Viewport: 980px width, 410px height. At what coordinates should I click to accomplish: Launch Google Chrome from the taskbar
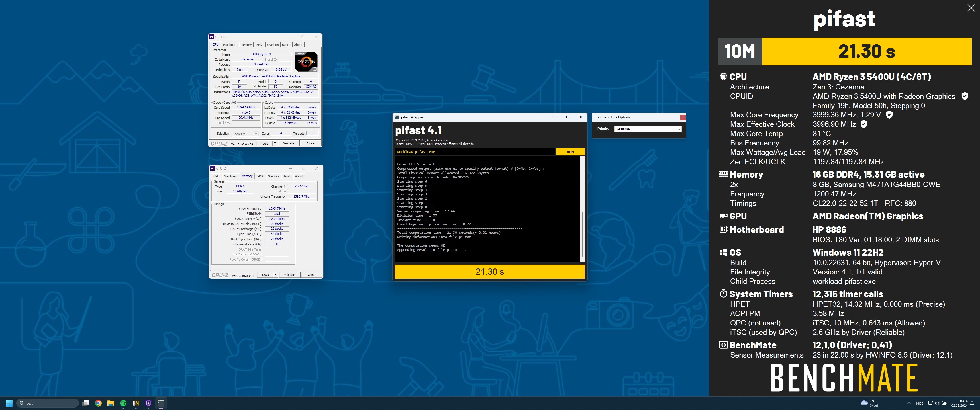click(x=98, y=403)
